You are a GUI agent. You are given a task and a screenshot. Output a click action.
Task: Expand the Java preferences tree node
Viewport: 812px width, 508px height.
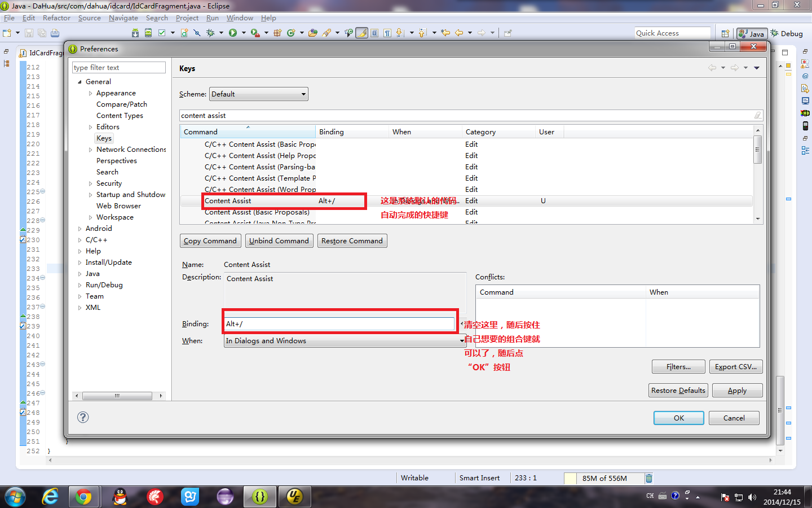pyautogui.click(x=80, y=274)
